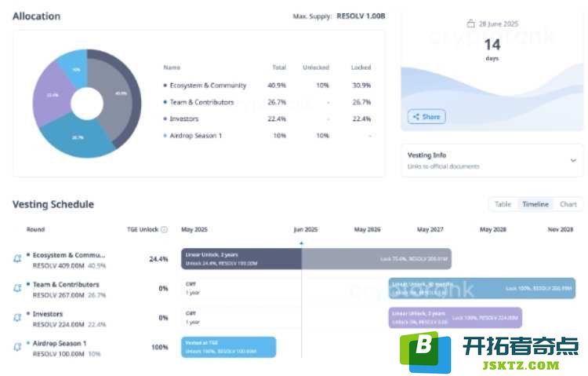This screenshot has width=588, height=376.
Task: Click 'RESOLV 267.00M' in vesting schedule
Action: [58, 295]
